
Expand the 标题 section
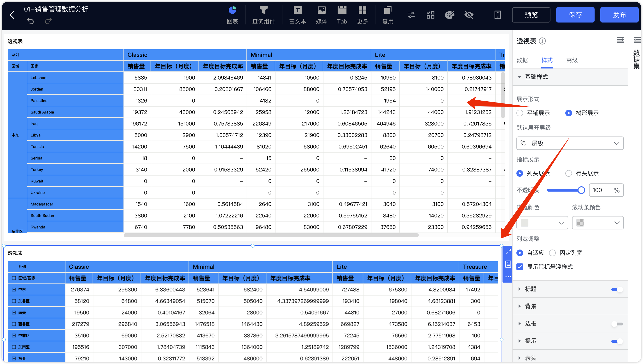click(519, 289)
